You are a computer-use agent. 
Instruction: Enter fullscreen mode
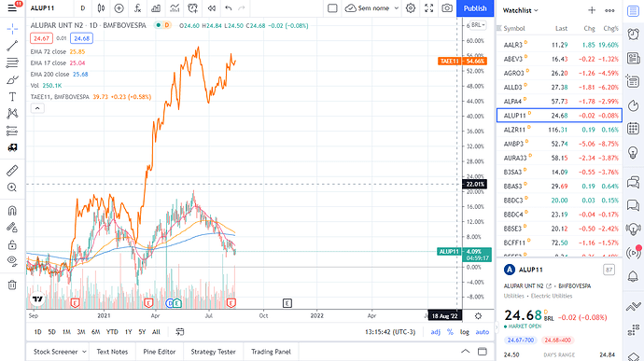[428, 8]
